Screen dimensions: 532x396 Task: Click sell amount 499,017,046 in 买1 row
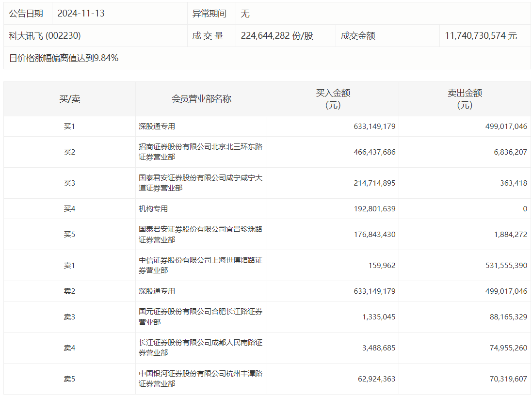coord(506,127)
